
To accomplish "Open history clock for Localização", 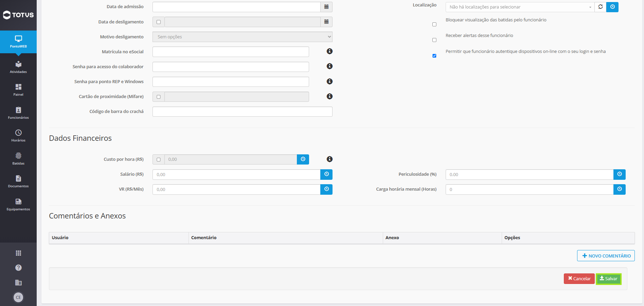I will (x=612, y=7).
